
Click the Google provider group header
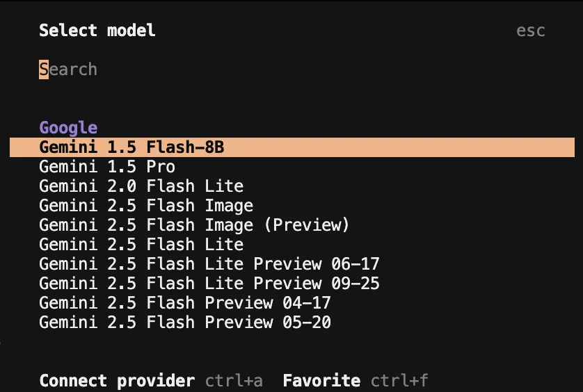pos(68,128)
